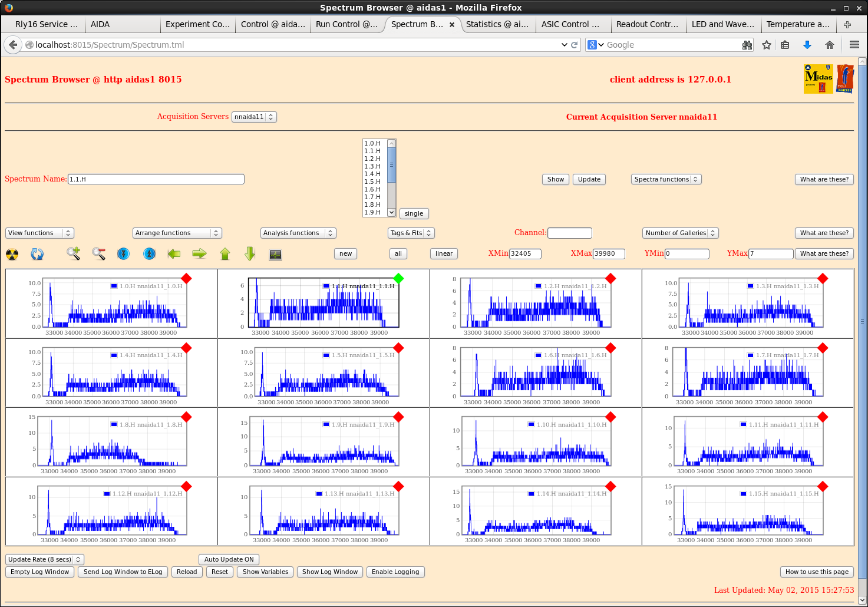Screen dimensions: 868x607
Task: Toggle the red diamond tag on 1.15.H
Action: tap(823, 486)
